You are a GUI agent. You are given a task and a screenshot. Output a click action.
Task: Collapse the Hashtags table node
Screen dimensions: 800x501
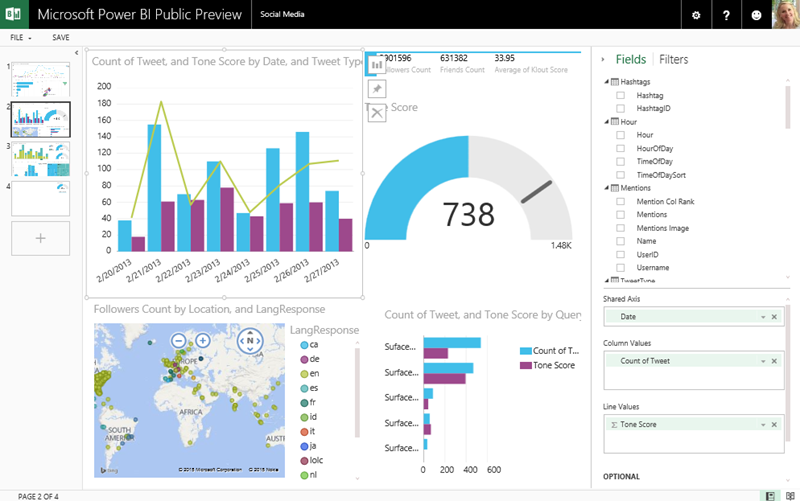point(607,82)
